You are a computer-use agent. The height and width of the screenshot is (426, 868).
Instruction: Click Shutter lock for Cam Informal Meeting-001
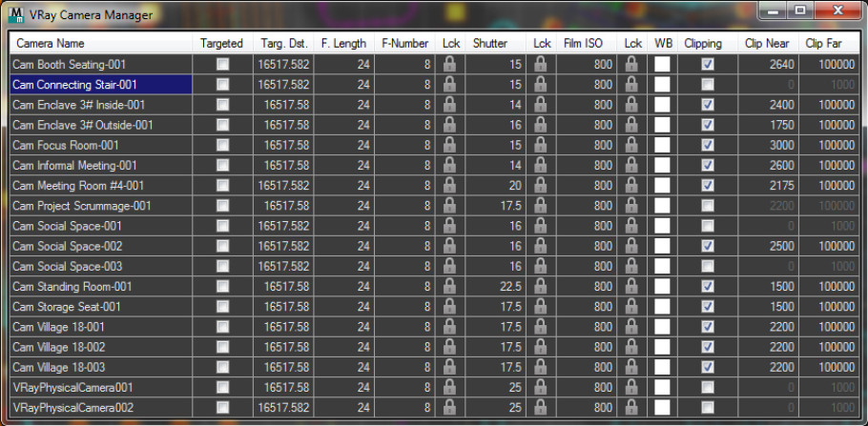541,166
